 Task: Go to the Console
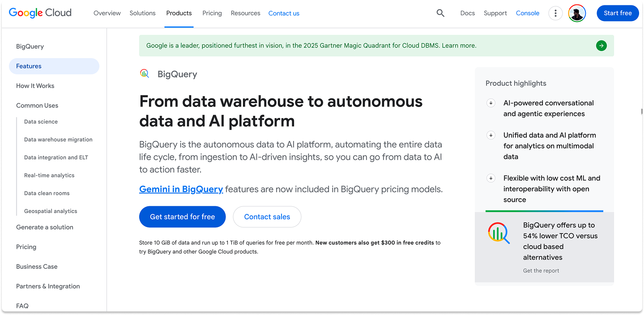tap(528, 13)
